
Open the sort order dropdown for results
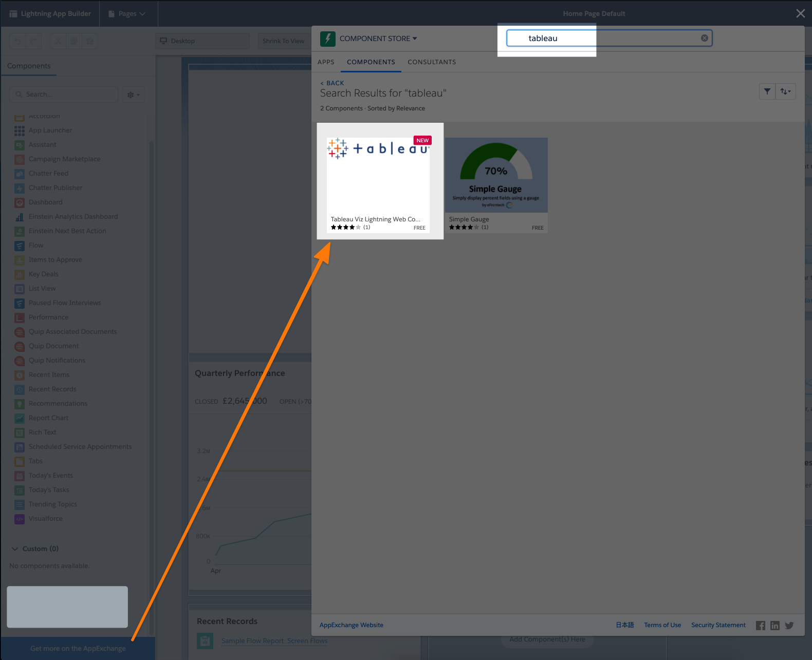[x=785, y=91]
